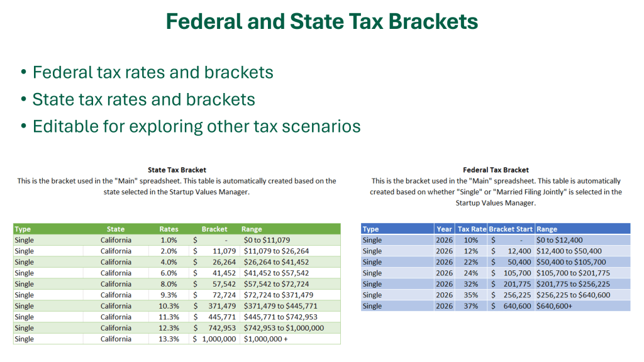
Task: Select the "$50,400 to $105,700" range cell
Action: [x=570, y=262]
